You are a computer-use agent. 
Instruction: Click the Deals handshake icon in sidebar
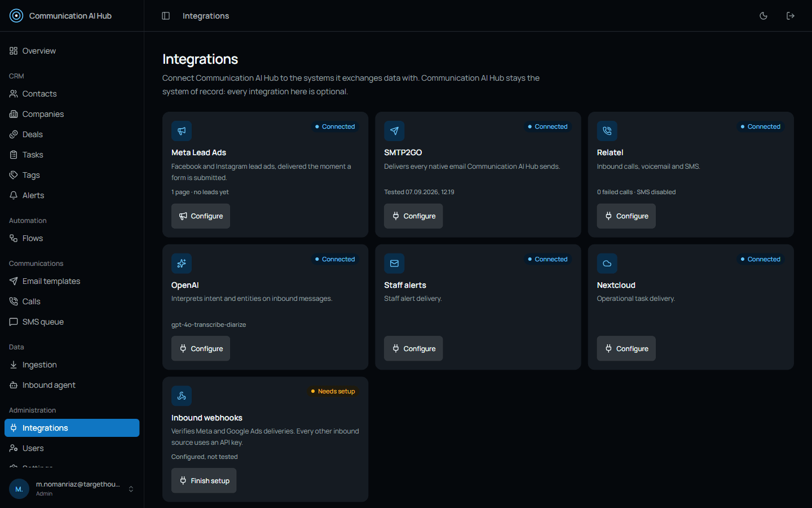click(x=14, y=134)
